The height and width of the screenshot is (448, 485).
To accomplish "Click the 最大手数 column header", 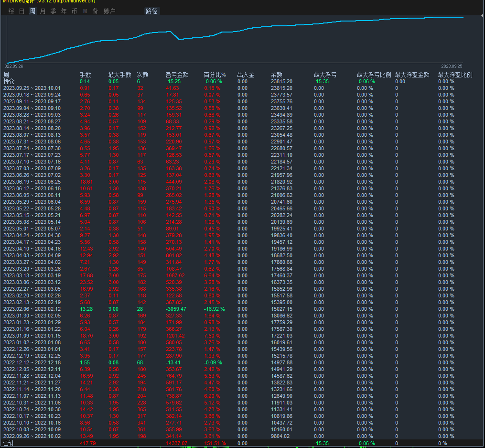I will click(x=120, y=75).
